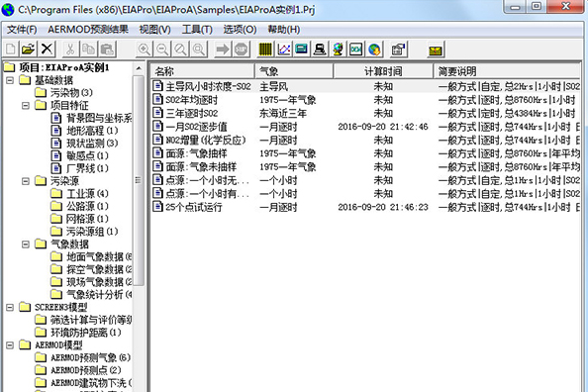Select the 主导风小时浓度-SO2 list row
This screenshot has height=392, width=588.
[365, 86]
